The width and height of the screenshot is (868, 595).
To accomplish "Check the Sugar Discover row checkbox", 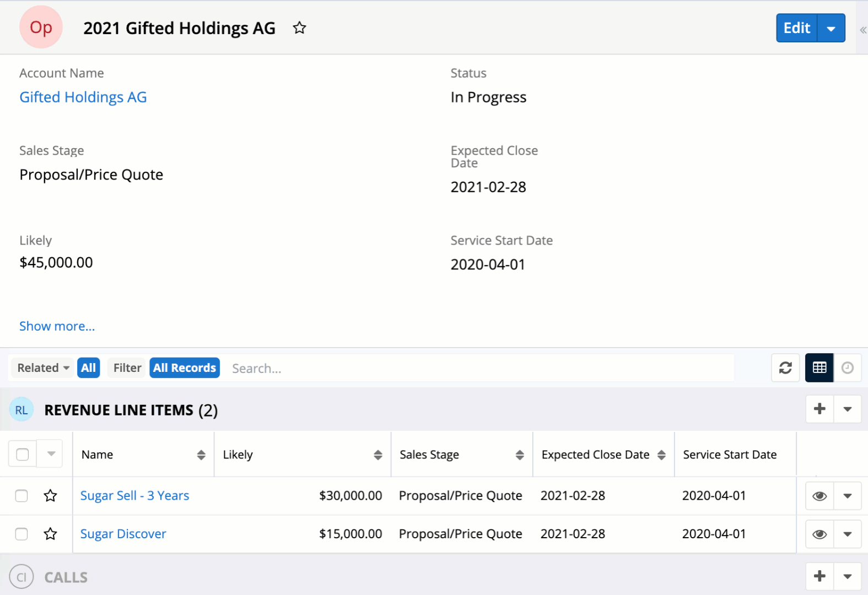I will [x=21, y=534].
